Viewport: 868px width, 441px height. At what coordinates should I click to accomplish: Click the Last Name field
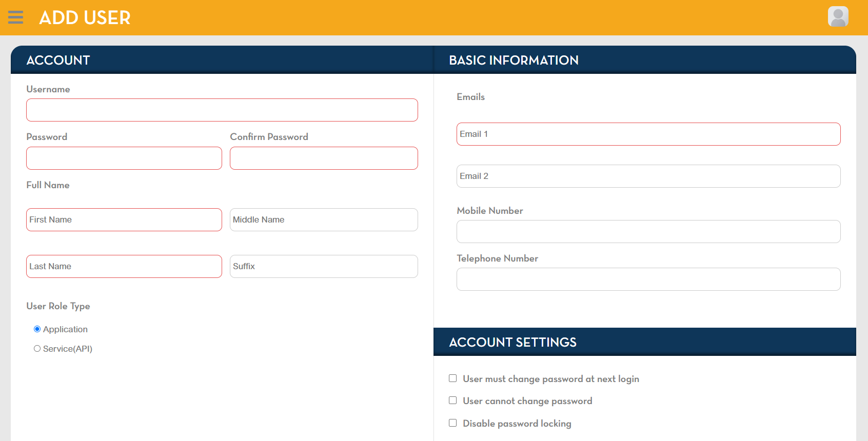coord(124,267)
